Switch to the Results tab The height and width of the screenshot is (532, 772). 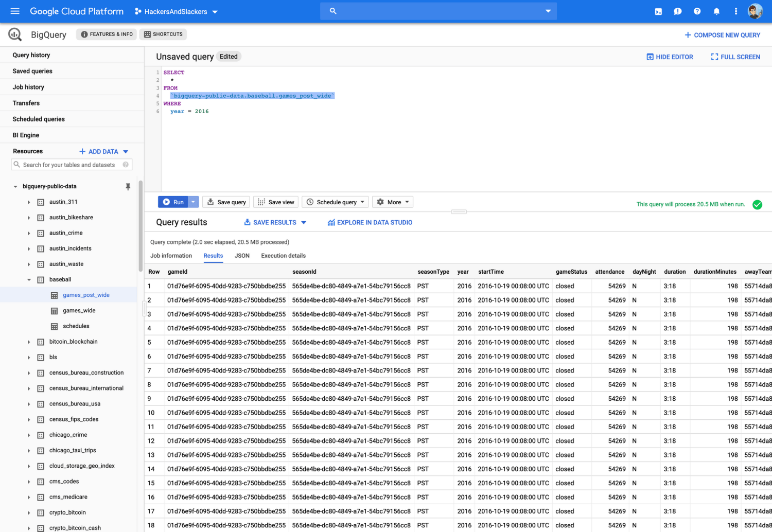coord(213,256)
